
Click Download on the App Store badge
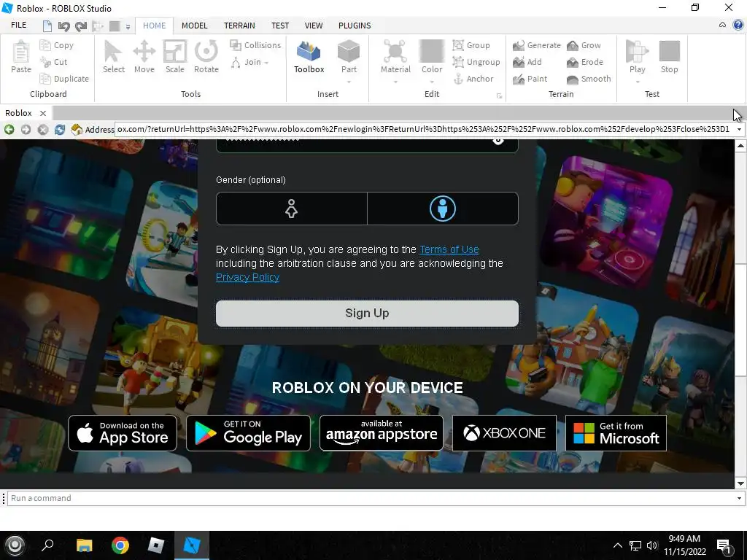pos(123,433)
